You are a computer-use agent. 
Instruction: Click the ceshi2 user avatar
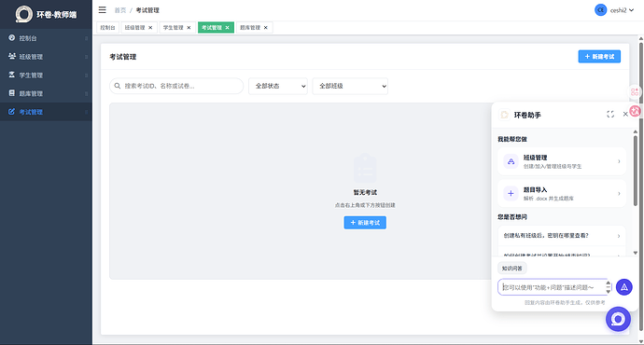[600, 10]
